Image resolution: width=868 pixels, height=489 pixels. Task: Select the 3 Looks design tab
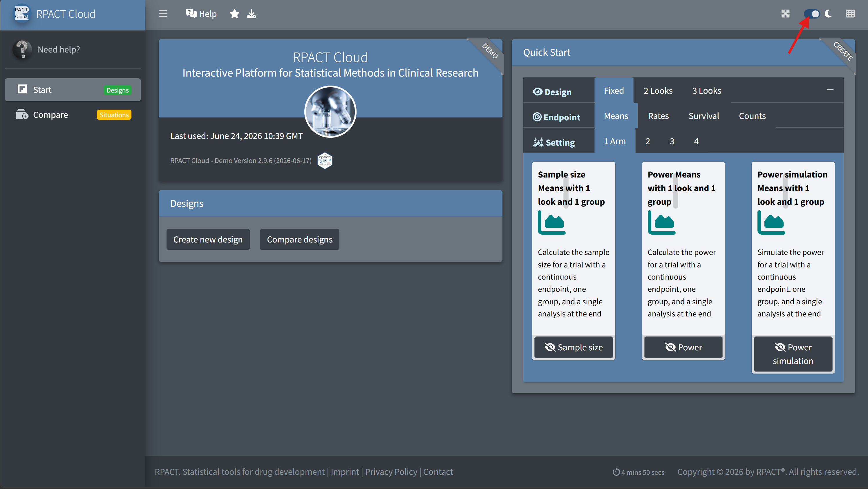(707, 90)
